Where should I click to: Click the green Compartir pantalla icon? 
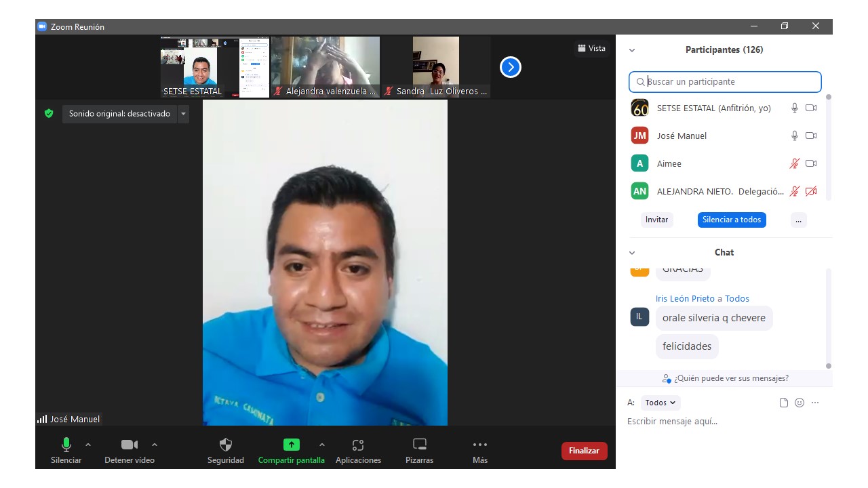point(291,445)
